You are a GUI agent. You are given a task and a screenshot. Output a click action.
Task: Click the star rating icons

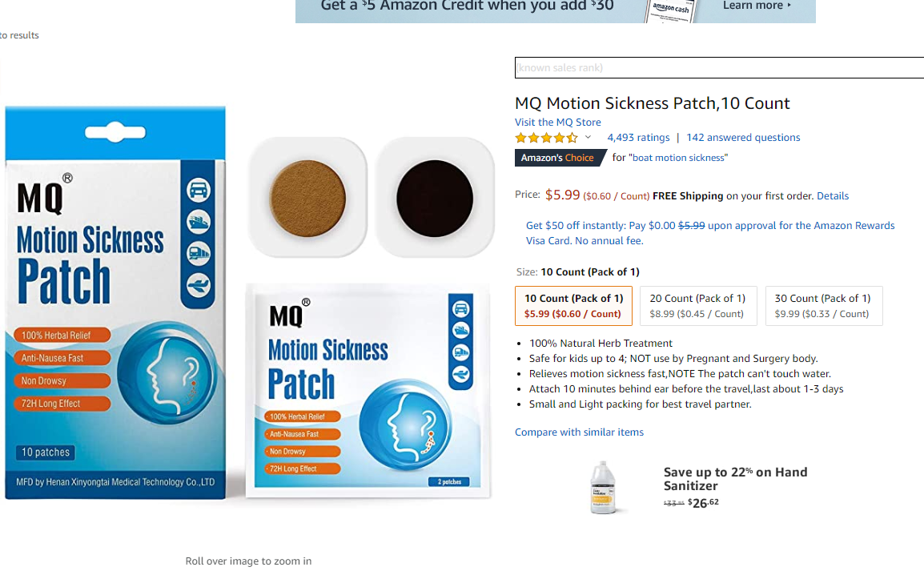[546, 138]
